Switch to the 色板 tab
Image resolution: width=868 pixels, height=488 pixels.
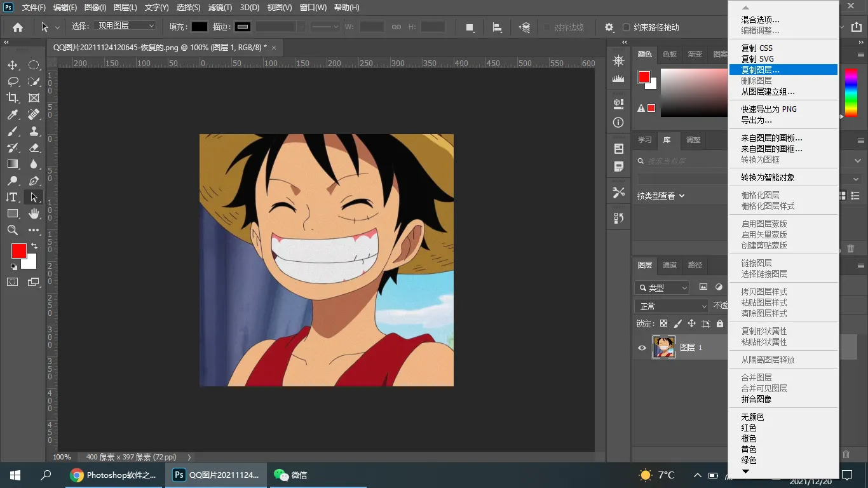click(670, 55)
